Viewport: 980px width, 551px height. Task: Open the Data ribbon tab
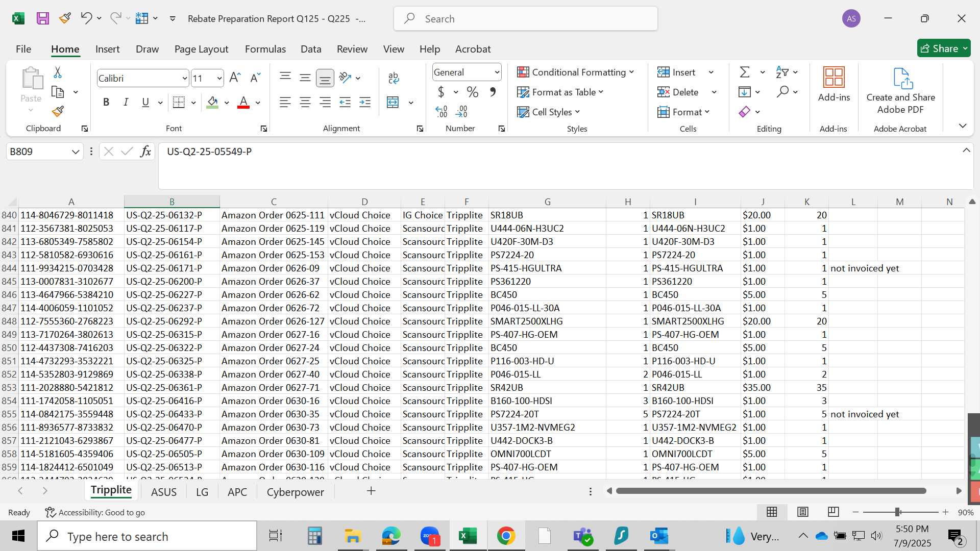[x=311, y=49]
